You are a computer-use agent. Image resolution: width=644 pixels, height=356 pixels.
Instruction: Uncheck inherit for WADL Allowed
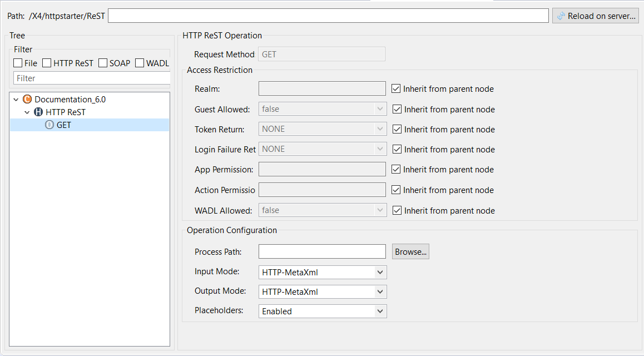(x=397, y=211)
